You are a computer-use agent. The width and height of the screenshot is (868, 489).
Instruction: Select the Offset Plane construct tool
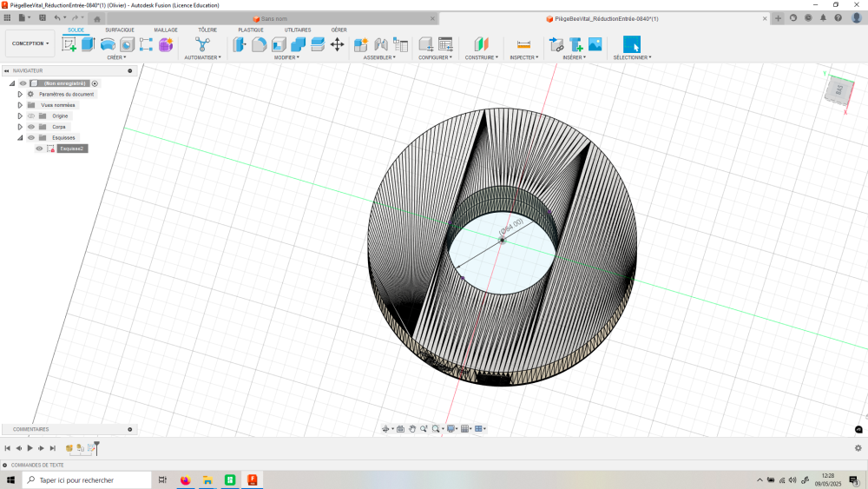click(x=481, y=44)
